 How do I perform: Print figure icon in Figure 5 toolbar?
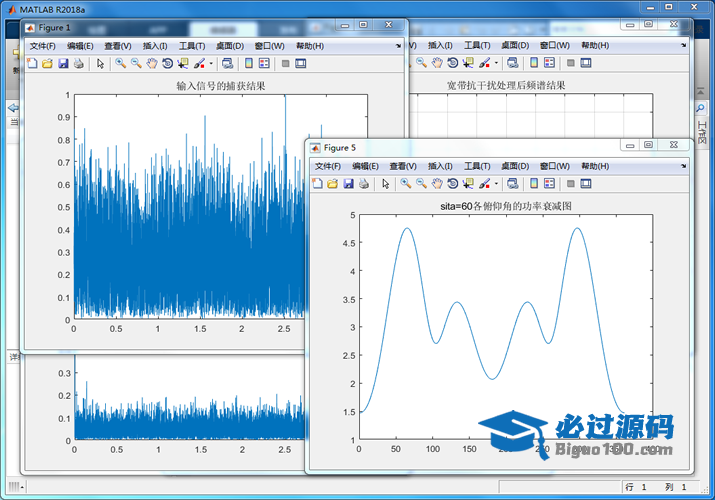(x=364, y=184)
